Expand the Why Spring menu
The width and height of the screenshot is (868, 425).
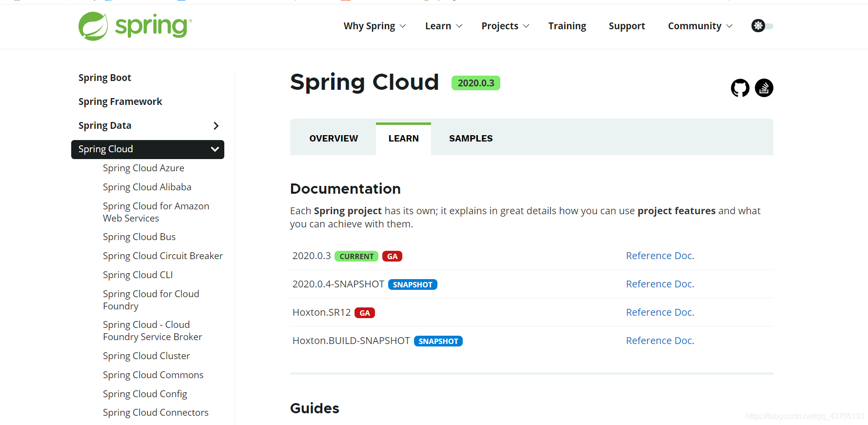pos(375,26)
